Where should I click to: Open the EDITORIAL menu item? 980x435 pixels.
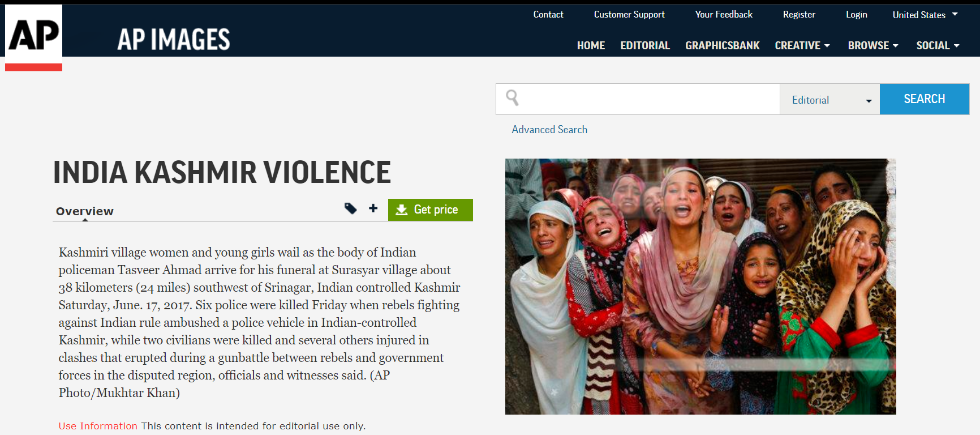tap(645, 45)
